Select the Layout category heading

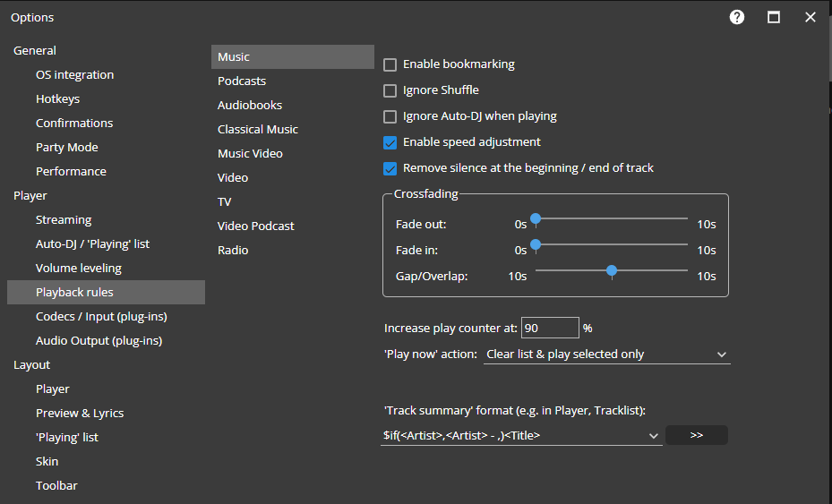32,365
